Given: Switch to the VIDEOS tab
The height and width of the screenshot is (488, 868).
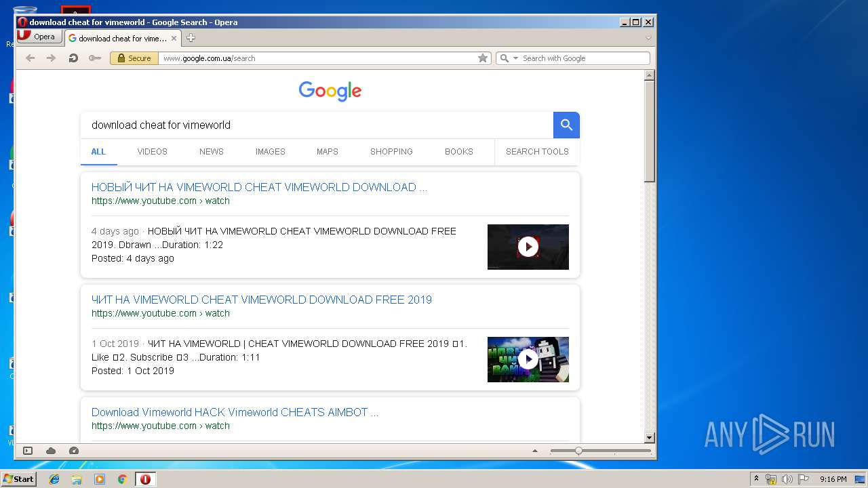Looking at the screenshot, I should click(152, 152).
